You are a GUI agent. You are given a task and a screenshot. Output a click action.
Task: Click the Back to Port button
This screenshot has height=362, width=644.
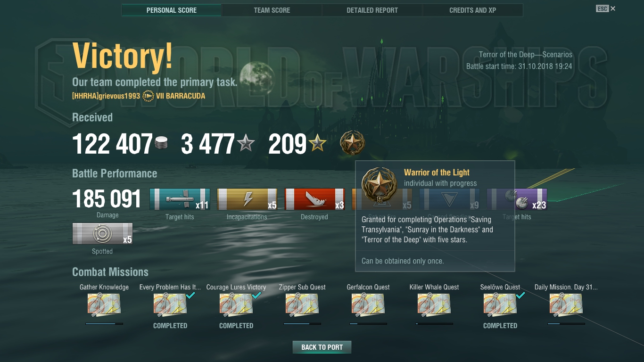tap(322, 347)
